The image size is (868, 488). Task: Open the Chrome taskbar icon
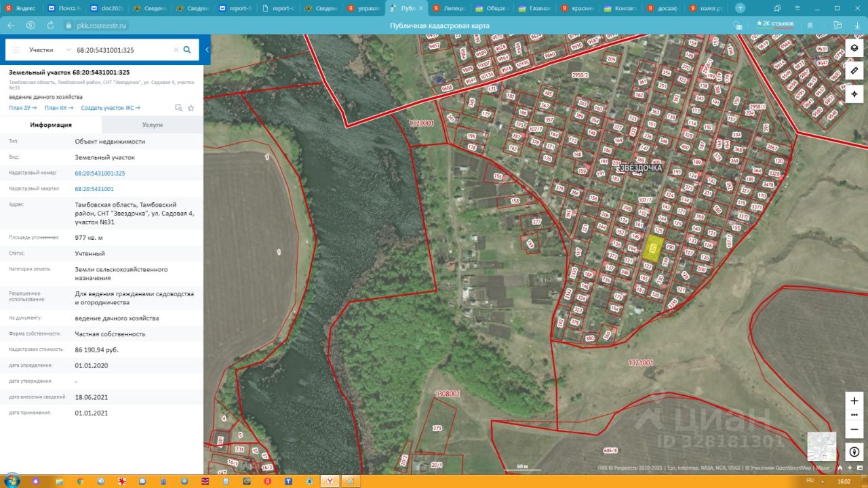pos(79,481)
